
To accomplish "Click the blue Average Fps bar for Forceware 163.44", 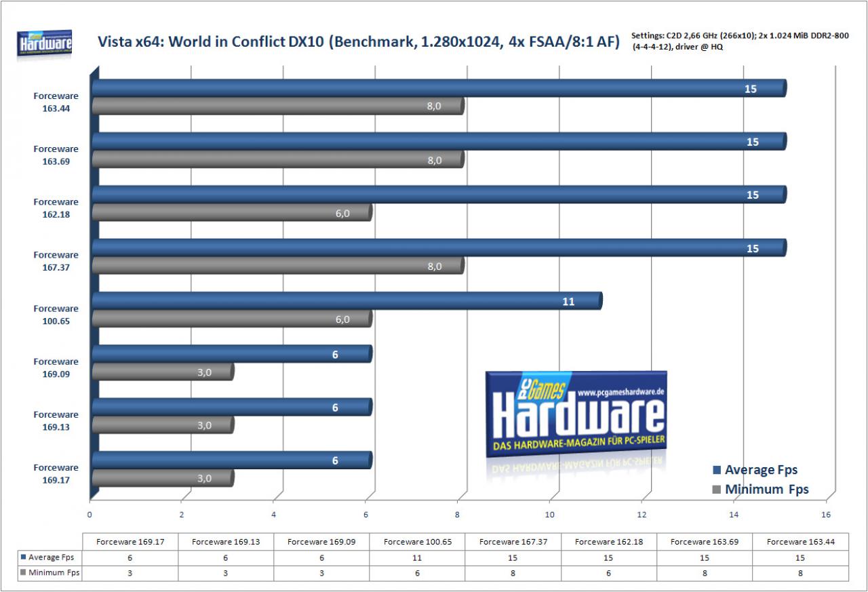I will point(439,88).
